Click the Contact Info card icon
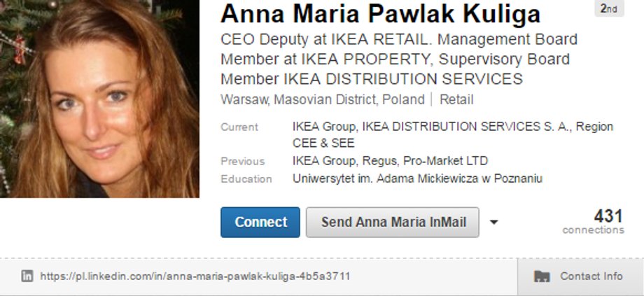The height and width of the screenshot is (296, 644). pyautogui.click(x=542, y=276)
